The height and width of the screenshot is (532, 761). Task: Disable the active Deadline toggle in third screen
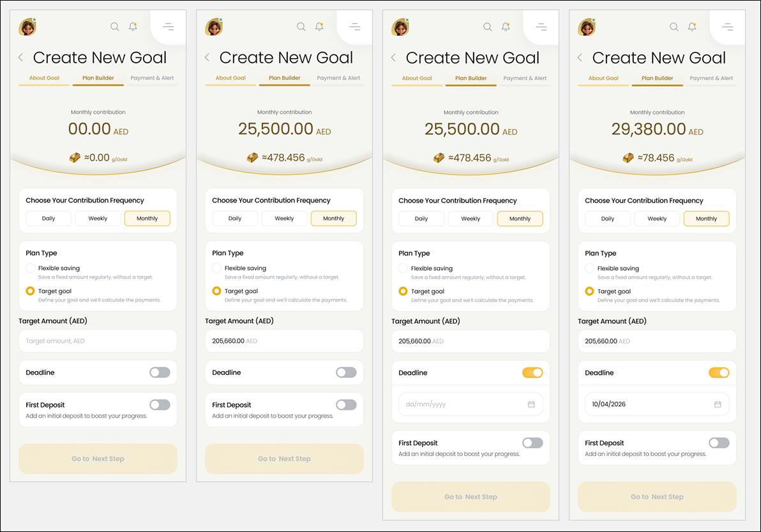(532, 373)
